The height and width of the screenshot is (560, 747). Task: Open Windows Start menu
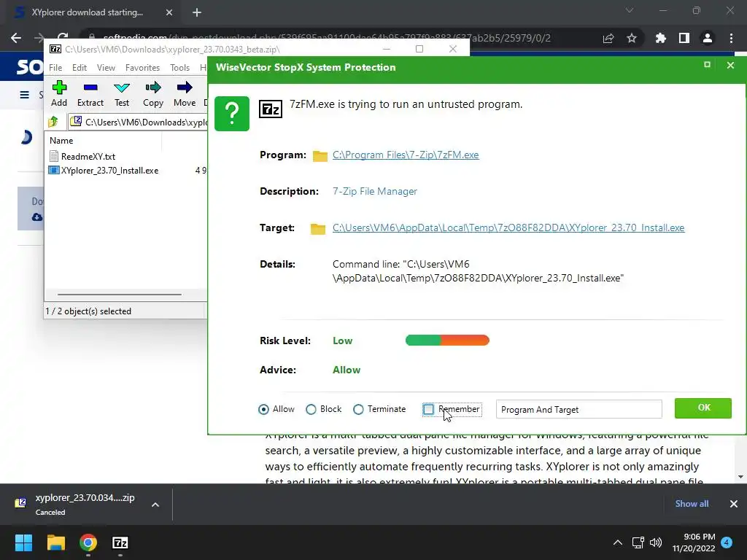[23, 542]
